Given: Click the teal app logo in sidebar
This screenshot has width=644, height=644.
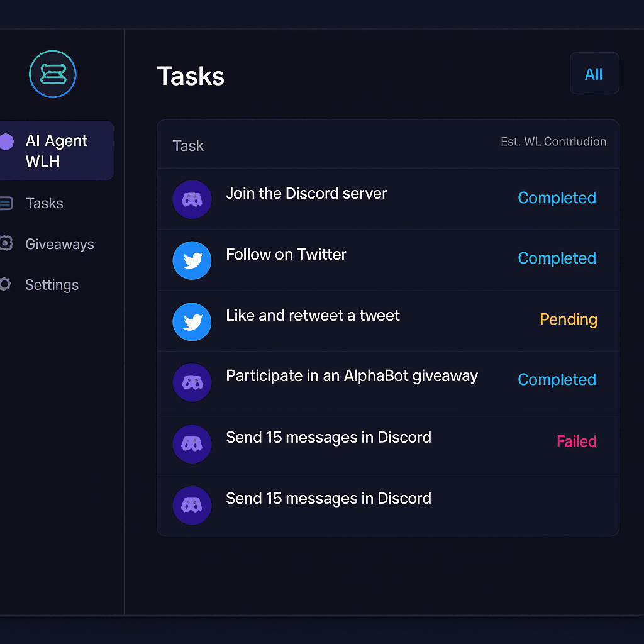Looking at the screenshot, I should (x=53, y=74).
